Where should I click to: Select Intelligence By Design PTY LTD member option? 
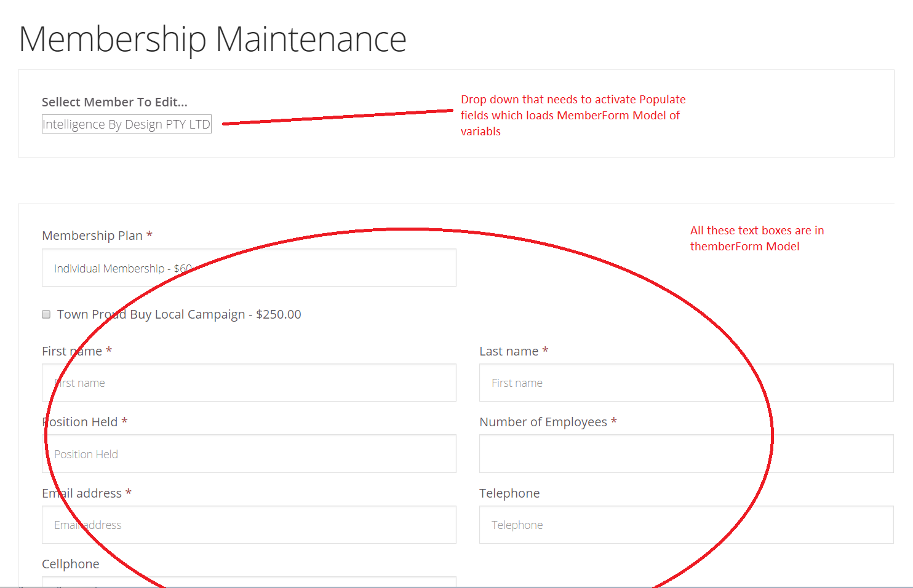126,124
